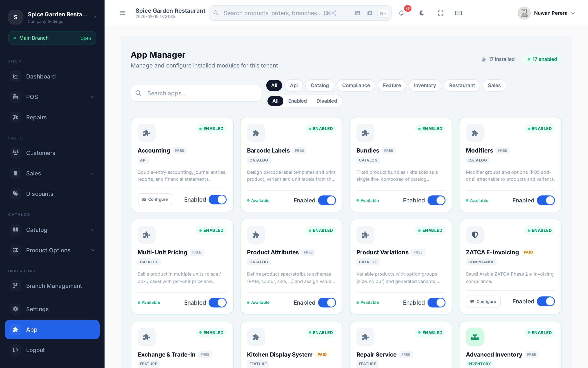588x368 pixels.
Task: Select the Compliance category filter
Action: (x=356, y=85)
